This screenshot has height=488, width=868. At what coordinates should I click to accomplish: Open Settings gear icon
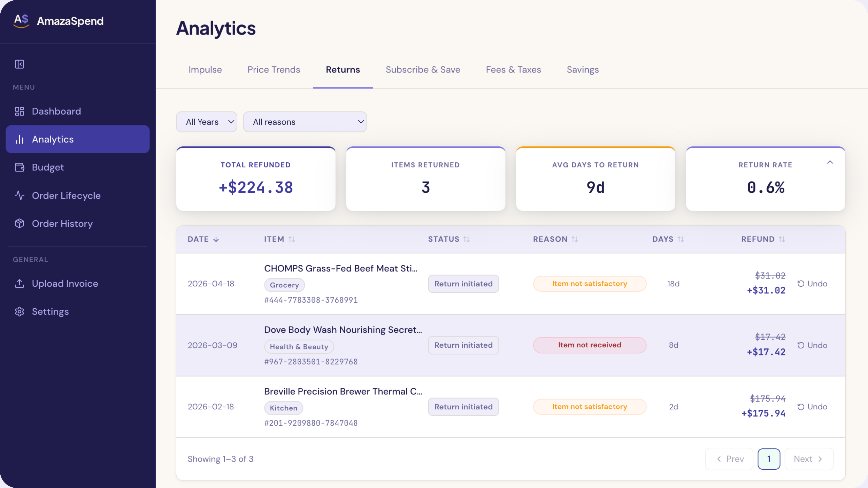tap(19, 311)
